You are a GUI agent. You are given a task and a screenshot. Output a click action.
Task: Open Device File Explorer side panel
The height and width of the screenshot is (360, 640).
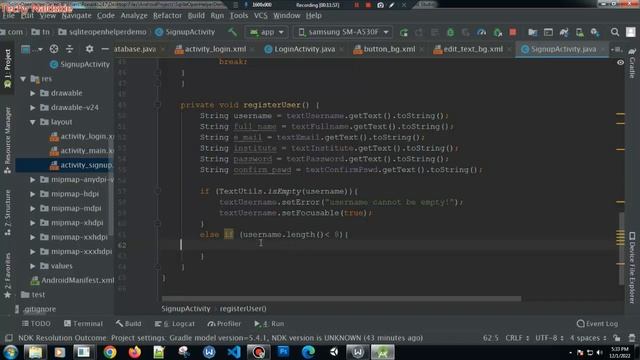(632, 267)
